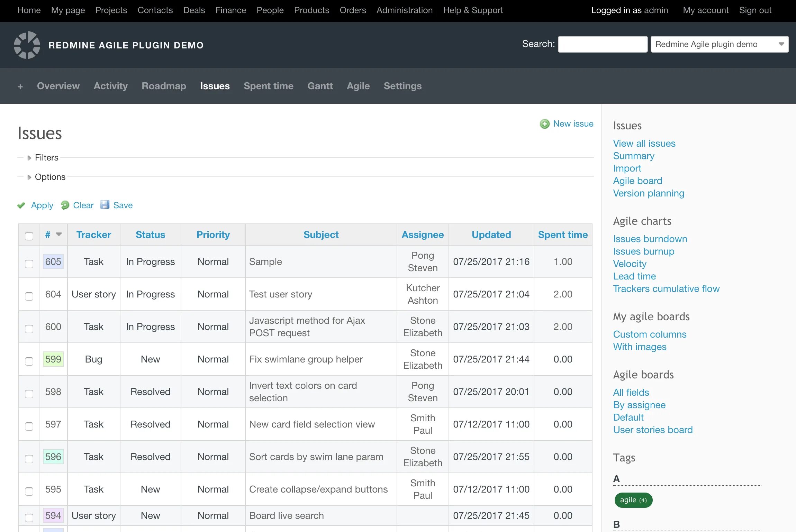Click the plus icon beside Overview
The height and width of the screenshot is (532, 796).
20,86
